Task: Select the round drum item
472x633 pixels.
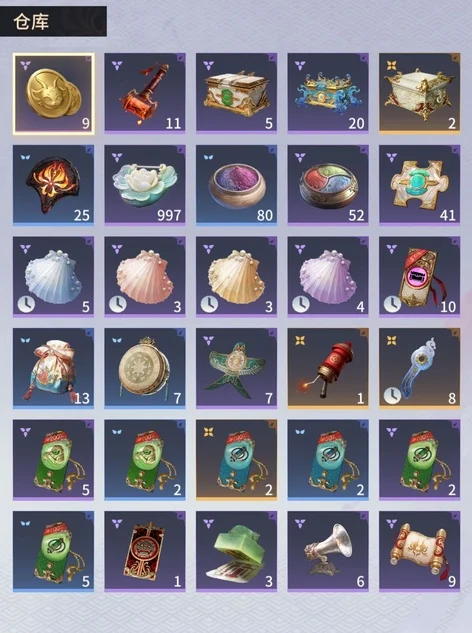Action: (x=145, y=368)
